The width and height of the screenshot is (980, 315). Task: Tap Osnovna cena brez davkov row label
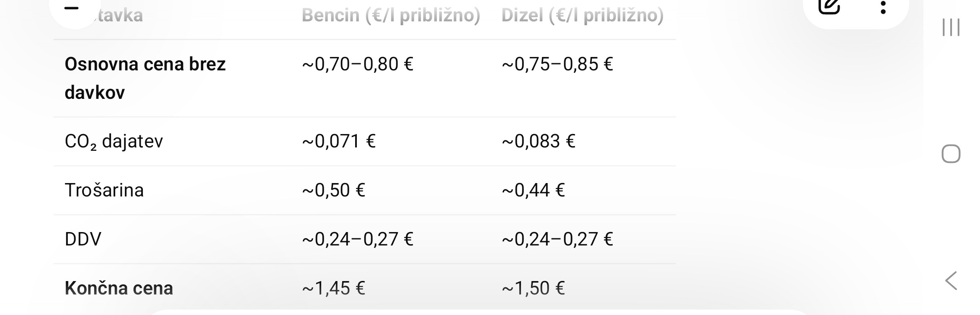pyautogui.click(x=145, y=78)
